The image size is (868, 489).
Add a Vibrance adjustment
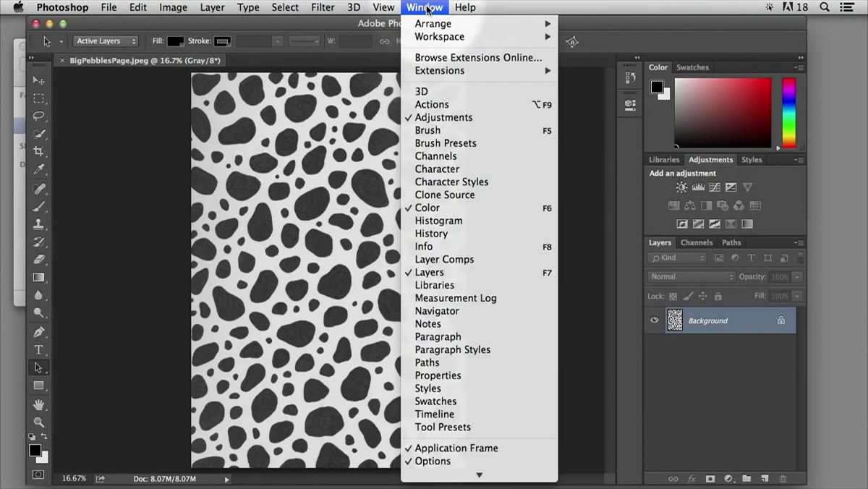[x=748, y=187]
